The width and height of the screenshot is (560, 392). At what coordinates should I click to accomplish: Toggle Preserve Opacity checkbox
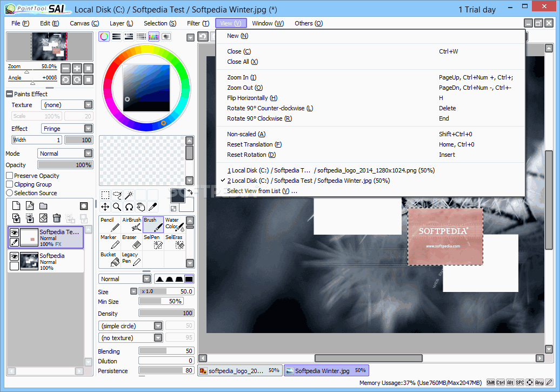(x=10, y=175)
